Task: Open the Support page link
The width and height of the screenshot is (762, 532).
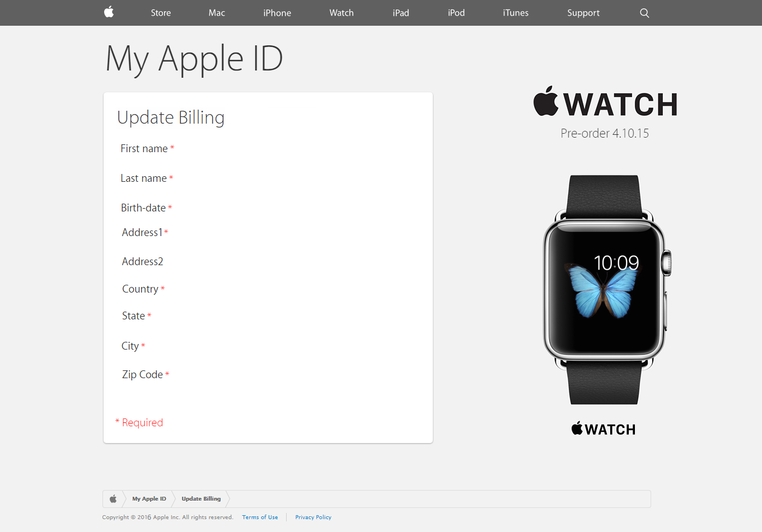Action: click(583, 13)
